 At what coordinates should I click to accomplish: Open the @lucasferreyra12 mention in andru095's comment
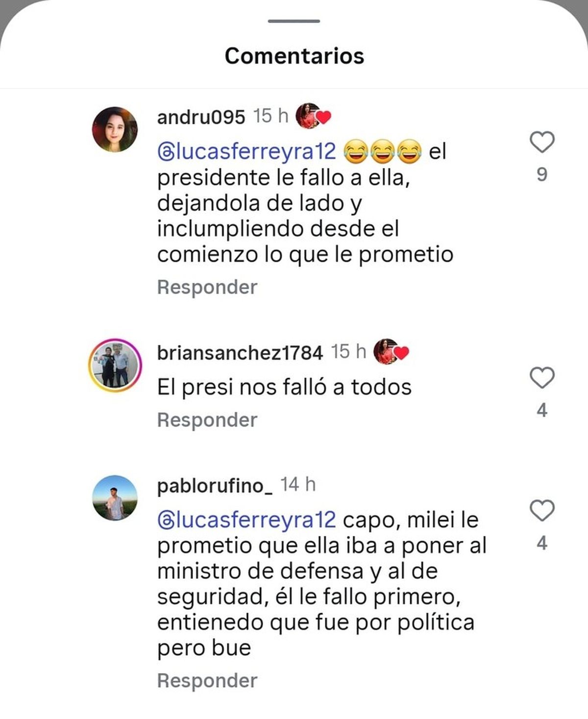click(247, 151)
